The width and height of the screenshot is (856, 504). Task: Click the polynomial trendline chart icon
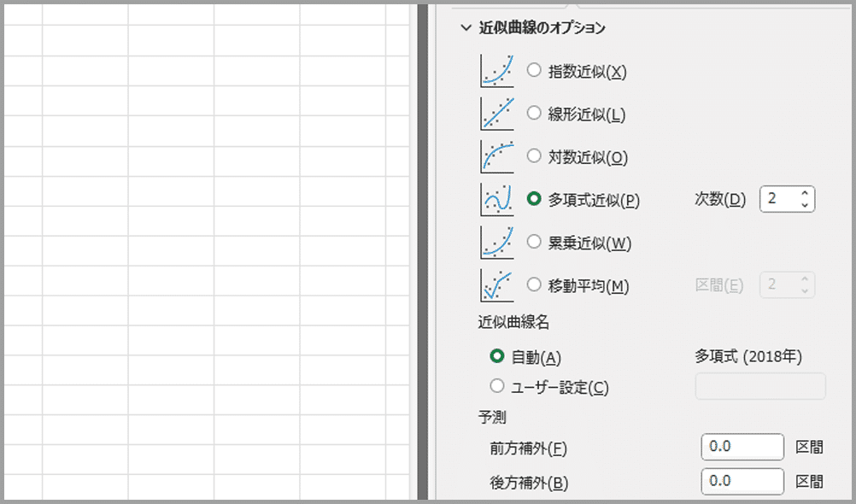(x=497, y=200)
